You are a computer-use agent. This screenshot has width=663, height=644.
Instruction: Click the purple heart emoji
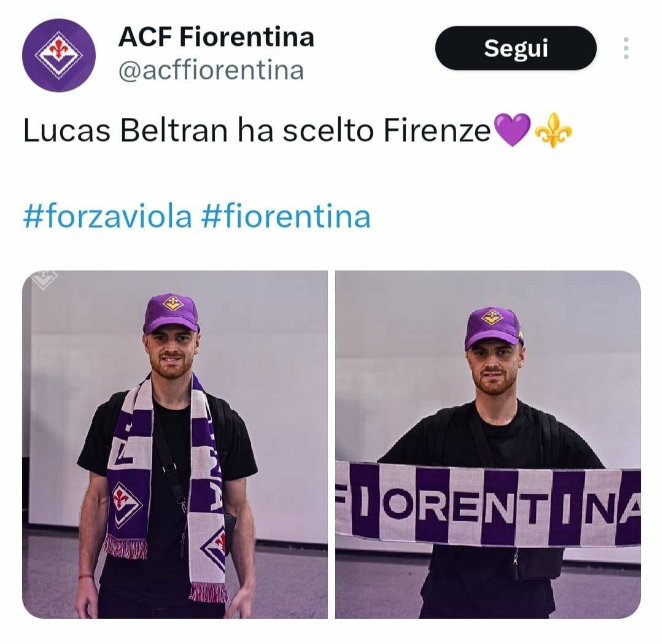point(512,130)
